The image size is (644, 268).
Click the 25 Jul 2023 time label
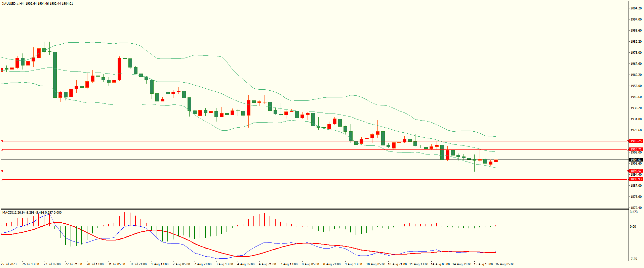[x=8, y=264]
